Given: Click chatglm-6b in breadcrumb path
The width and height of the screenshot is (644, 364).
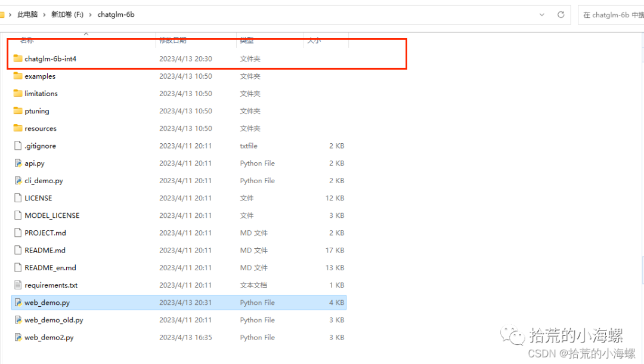Looking at the screenshot, I should (x=116, y=14).
